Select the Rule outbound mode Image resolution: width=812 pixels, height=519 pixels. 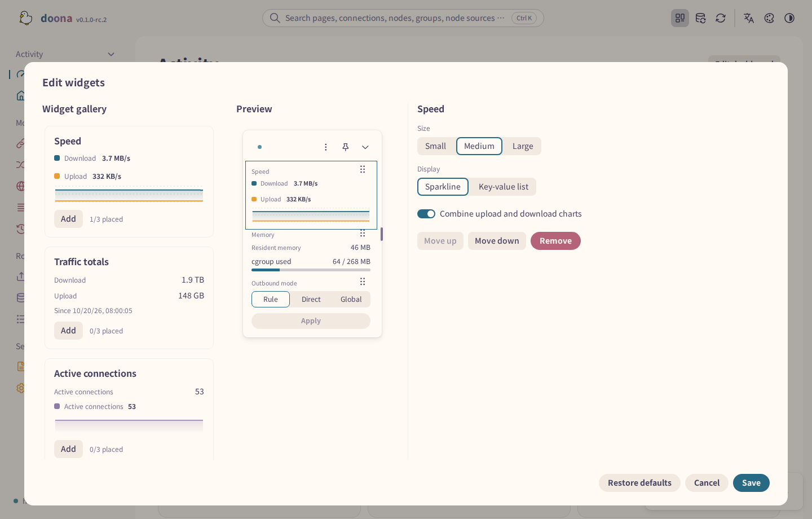271,300
